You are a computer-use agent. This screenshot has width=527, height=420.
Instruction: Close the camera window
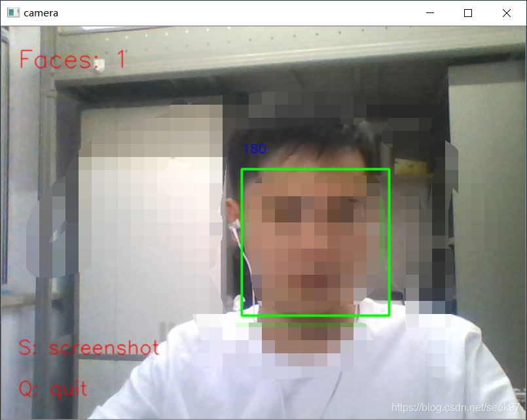(x=507, y=13)
